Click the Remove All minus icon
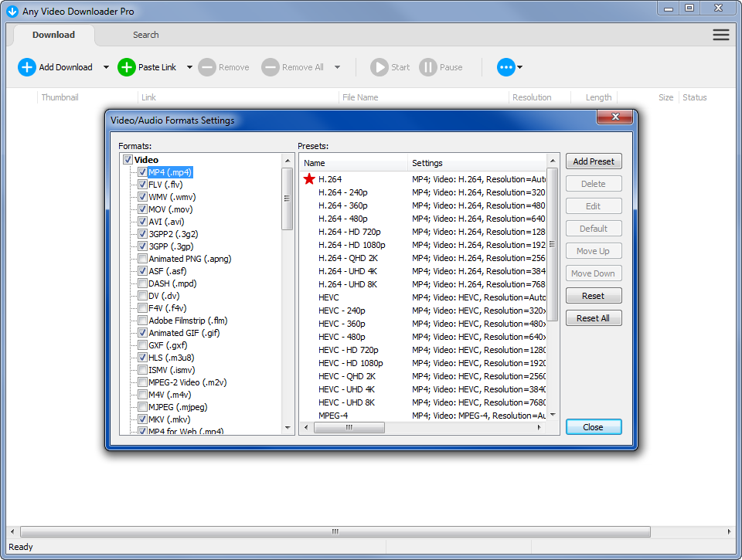 click(271, 67)
